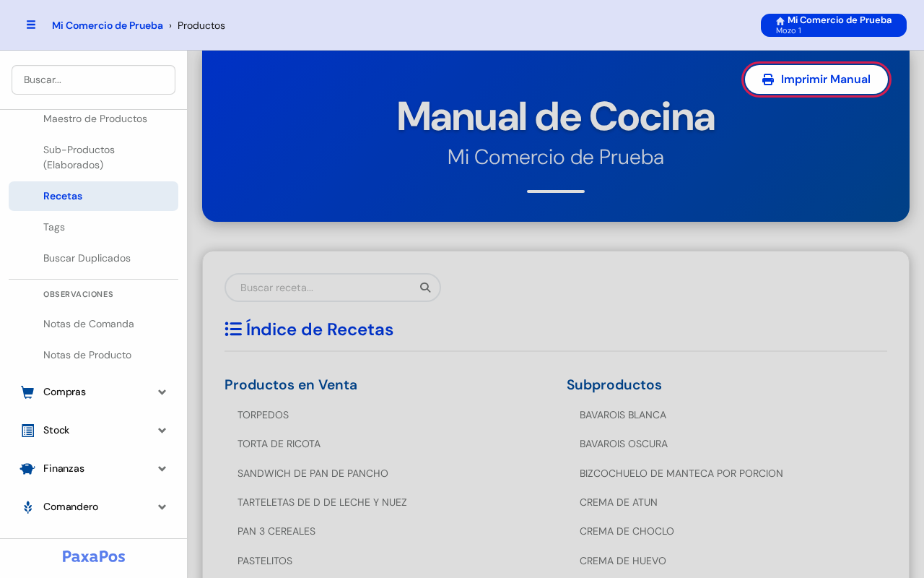Focus the Buscar receta... input field
924x578 pixels.
pos(333,288)
